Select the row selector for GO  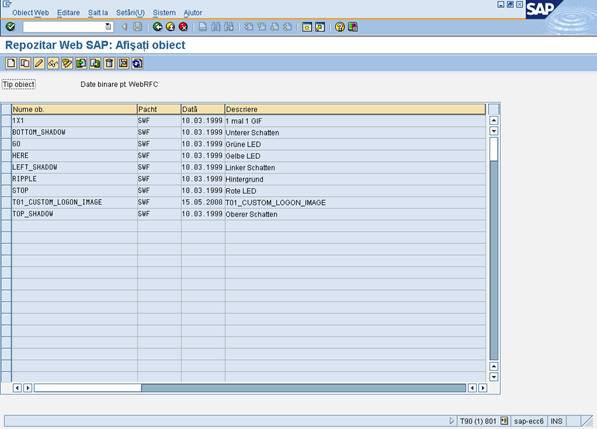point(6,144)
